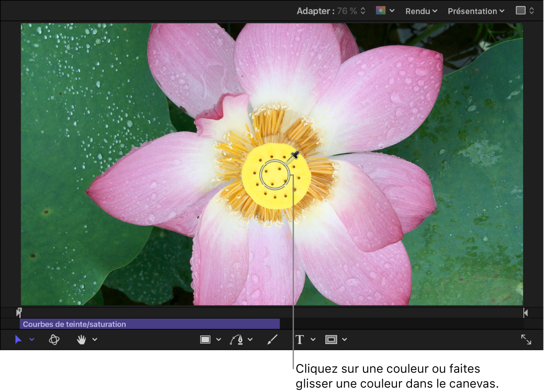Expand the Text tool options chevron

pyautogui.click(x=313, y=340)
